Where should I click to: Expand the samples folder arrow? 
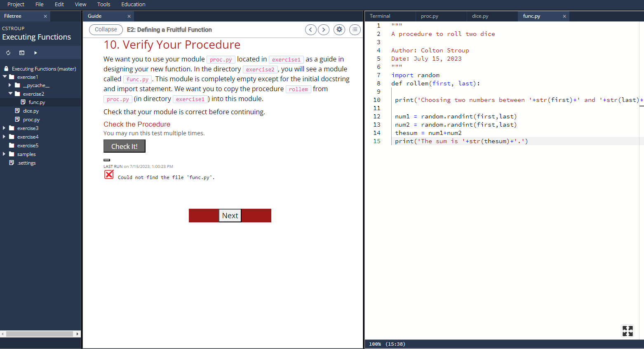(x=4, y=154)
